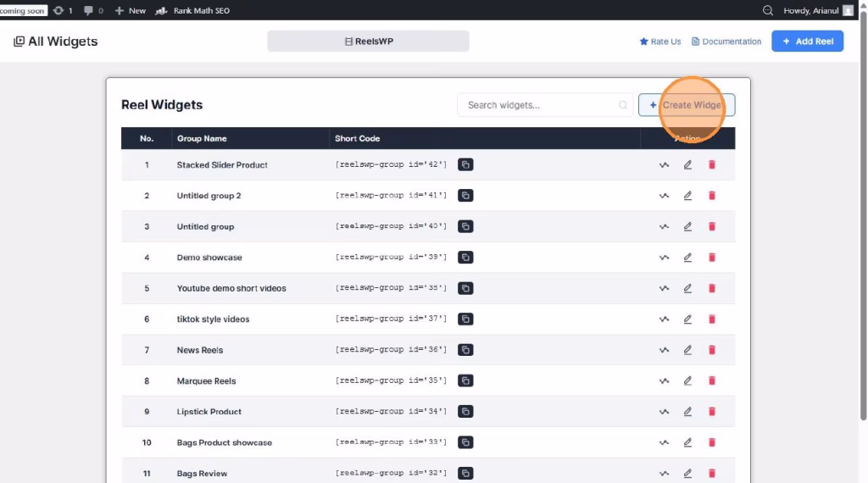
Task: Click the Rate Us link
Action: (x=659, y=42)
